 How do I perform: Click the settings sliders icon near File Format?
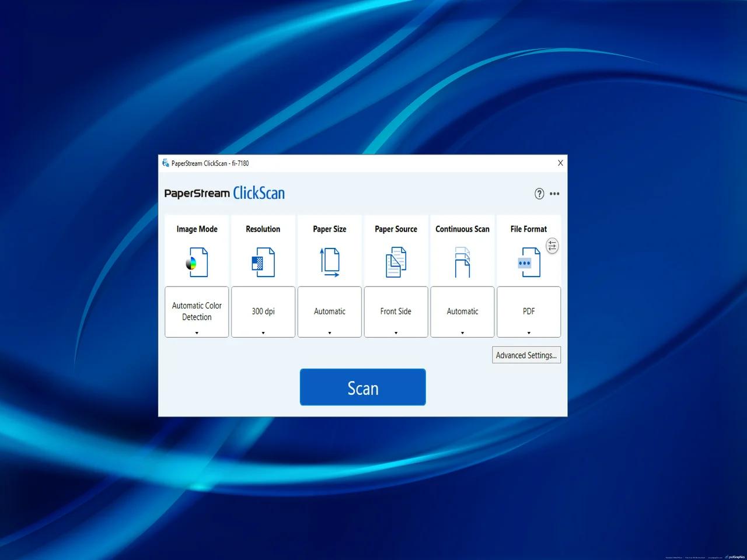point(552,246)
